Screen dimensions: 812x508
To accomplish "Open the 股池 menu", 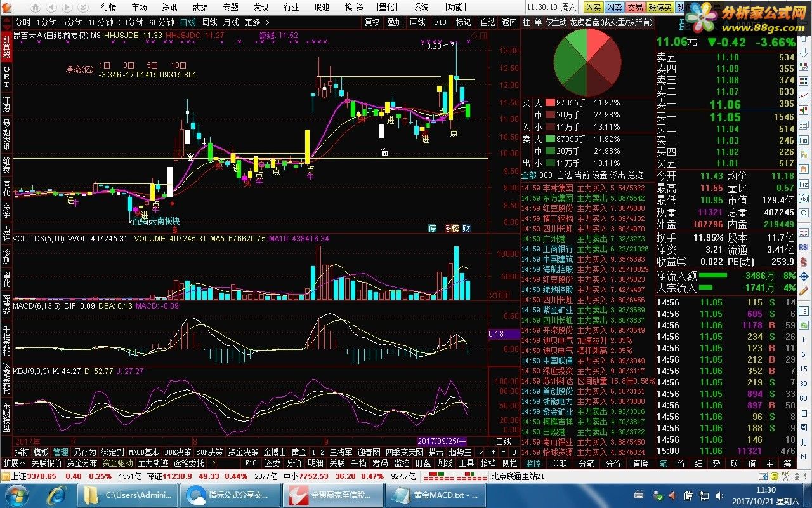I will click(x=322, y=7).
